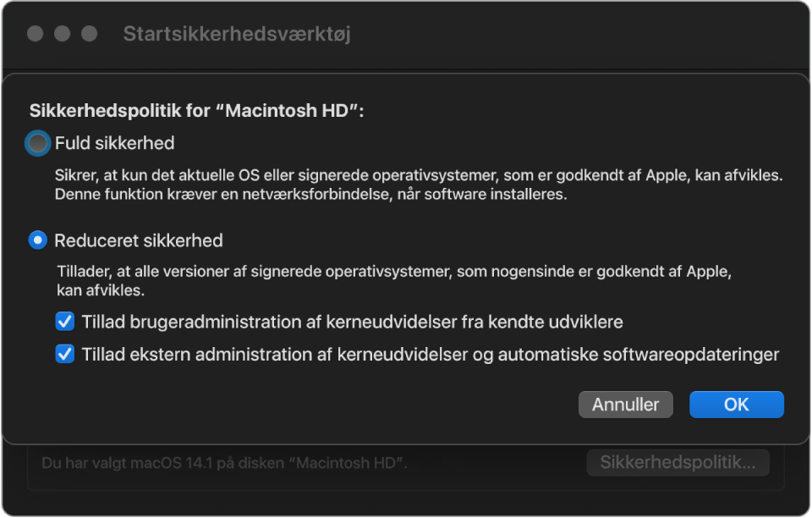The image size is (812, 518).
Task: Click the "Tillad brugeradministration af kerneudvidelser" label text
Action: point(353,322)
